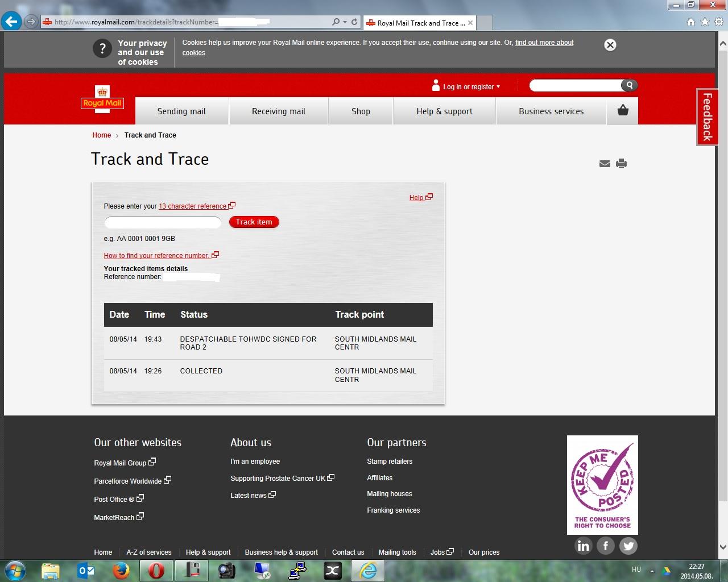Expand address bar search dropdown arrow

pos(345,22)
